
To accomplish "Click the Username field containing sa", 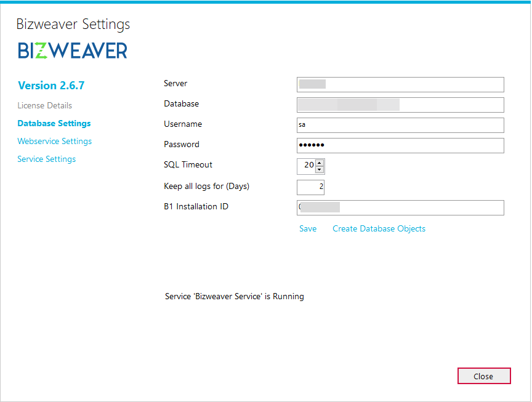I will [400, 125].
